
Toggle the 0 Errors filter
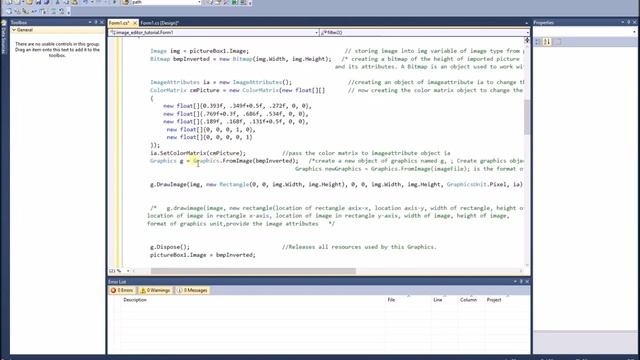point(122,290)
